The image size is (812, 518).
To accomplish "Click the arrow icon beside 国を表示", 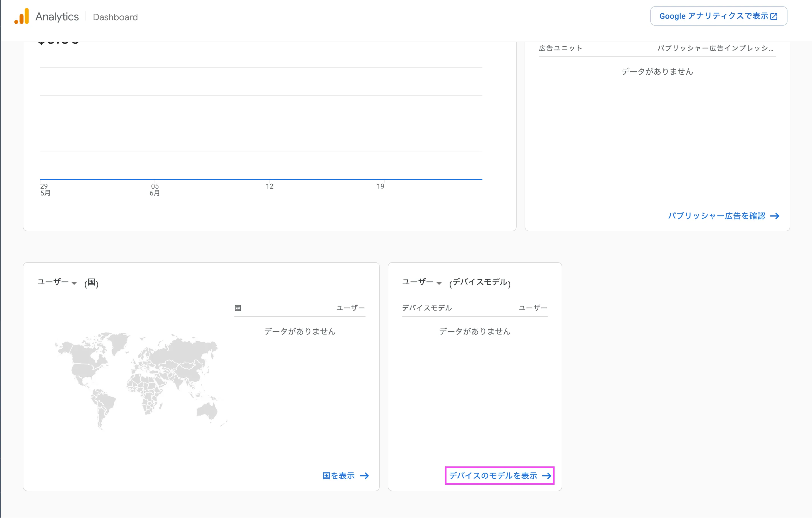I will point(364,476).
